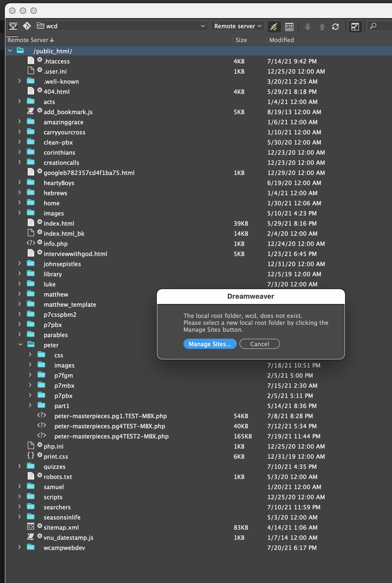Click the 7/14/21 9:42 PM modified date
392x583 pixels.
pos(292,61)
